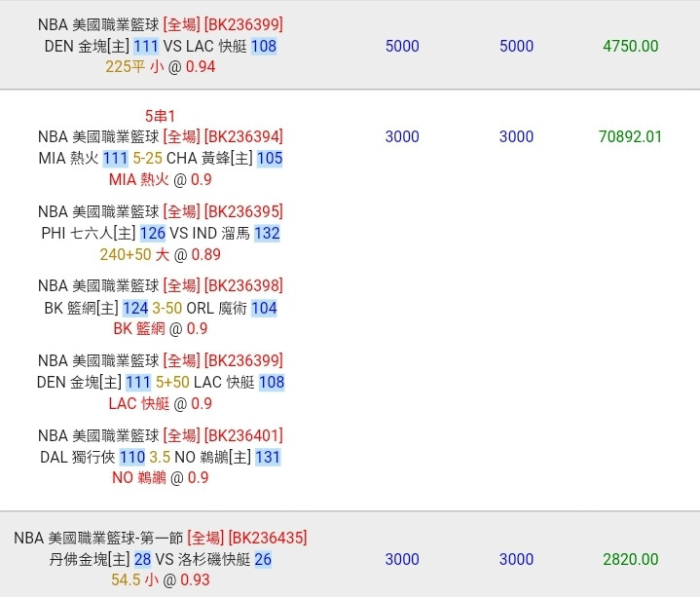Viewport: 700px width, 597px height.
Task: Click 丹佛金塊 first quarter score 28
Action: point(142,559)
